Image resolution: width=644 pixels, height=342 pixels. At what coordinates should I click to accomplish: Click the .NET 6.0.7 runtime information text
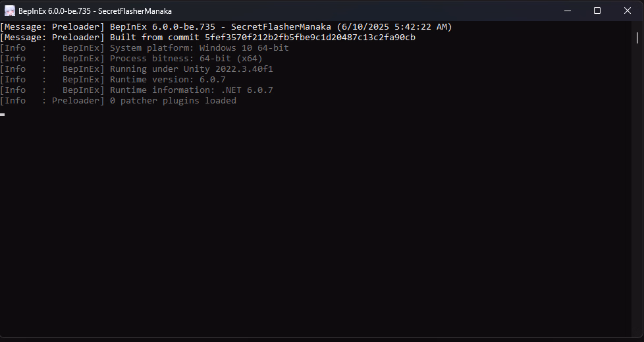[247, 90]
